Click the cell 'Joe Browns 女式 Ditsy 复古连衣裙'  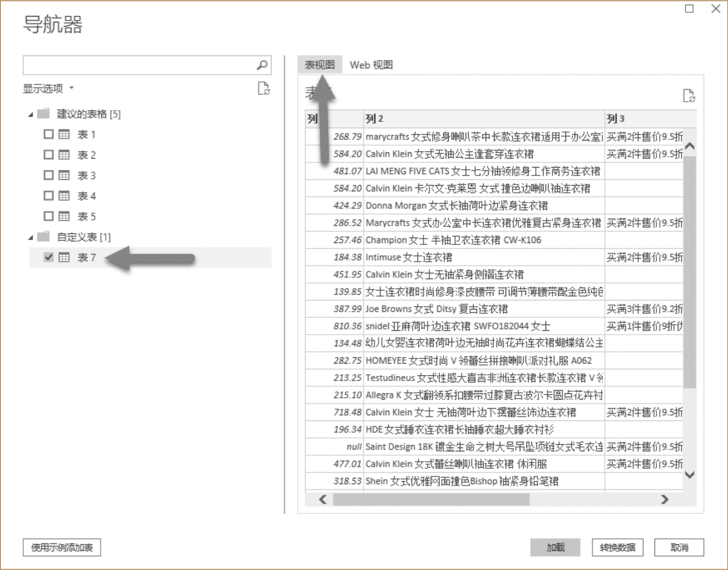click(484, 309)
